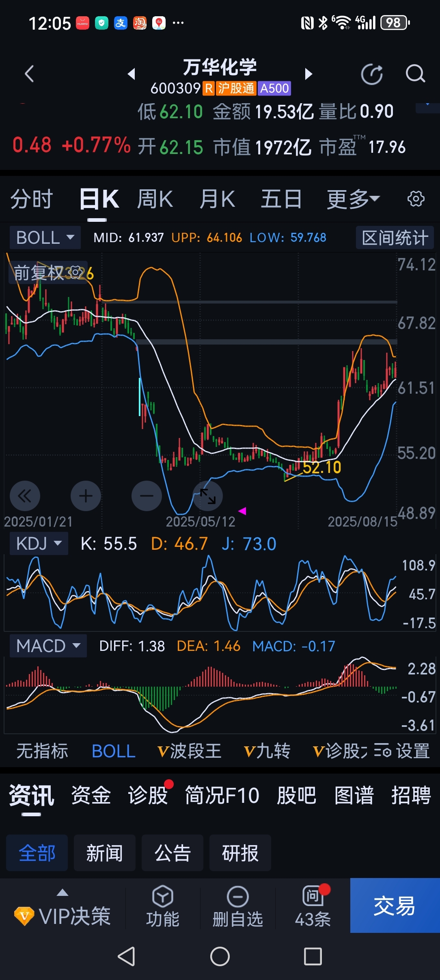Go to previous stock with left triangle
The width and height of the screenshot is (440, 980).
131,74
